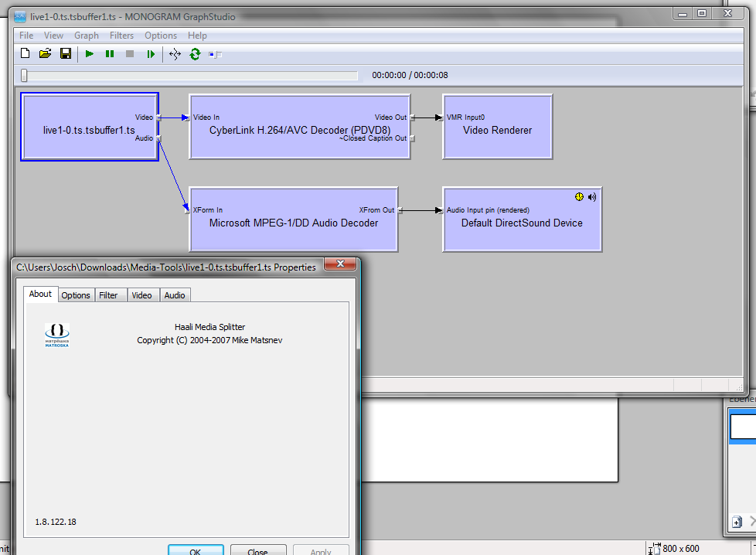Click the middle of the seek bar track
This screenshot has width=756, height=555.
190,75
